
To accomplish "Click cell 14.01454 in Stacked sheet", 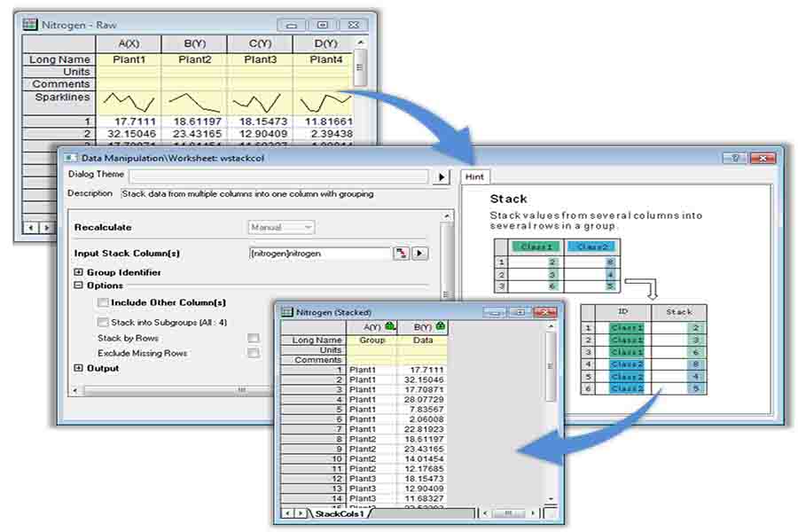I will tap(422, 458).
